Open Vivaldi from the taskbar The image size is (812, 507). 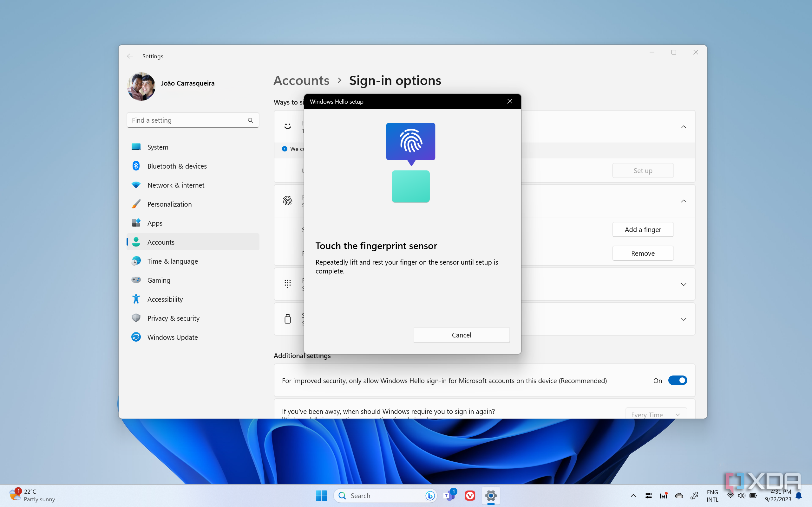(470, 495)
